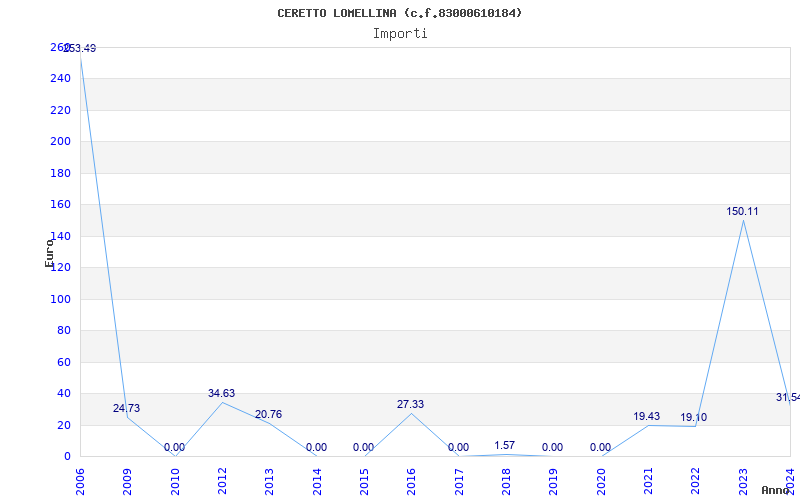The width and height of the screenshot is (800, 500).
Task: Select year 2023 on the x-axis
Action: (743, 482)
